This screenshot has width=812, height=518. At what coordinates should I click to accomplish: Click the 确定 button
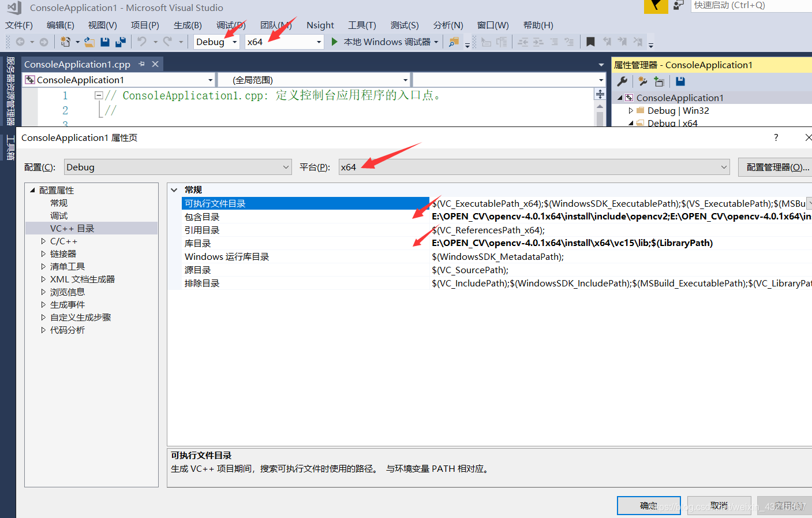click(649, 505)
